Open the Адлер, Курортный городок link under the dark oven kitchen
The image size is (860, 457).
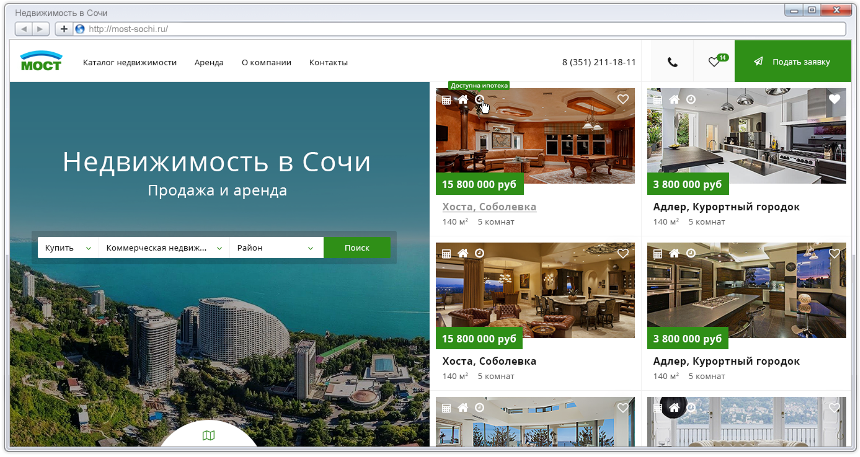pos(726,361)
